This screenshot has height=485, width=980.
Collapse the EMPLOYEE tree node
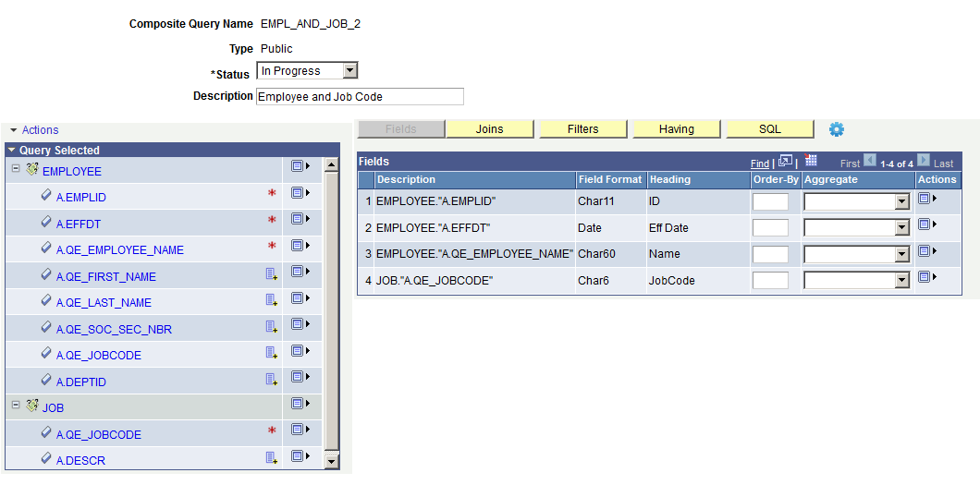[16, 168]
